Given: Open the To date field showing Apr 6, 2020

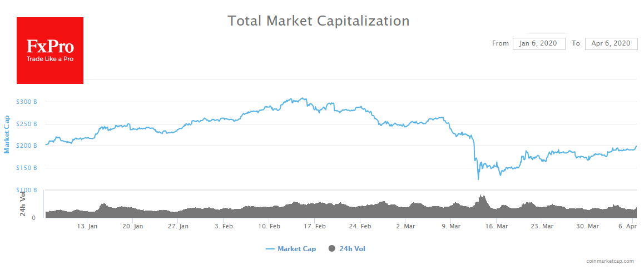Looking at the screenshot, I should 611,43.
